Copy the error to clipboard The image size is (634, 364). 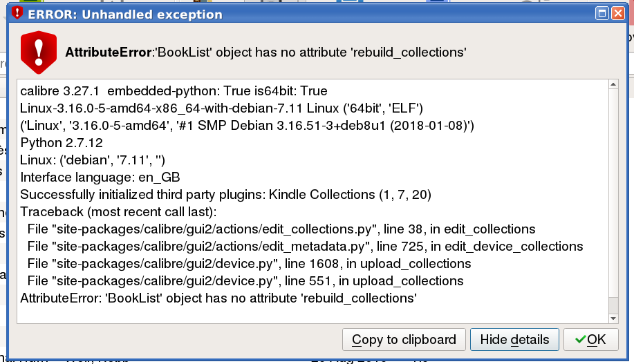coord(404,339)
